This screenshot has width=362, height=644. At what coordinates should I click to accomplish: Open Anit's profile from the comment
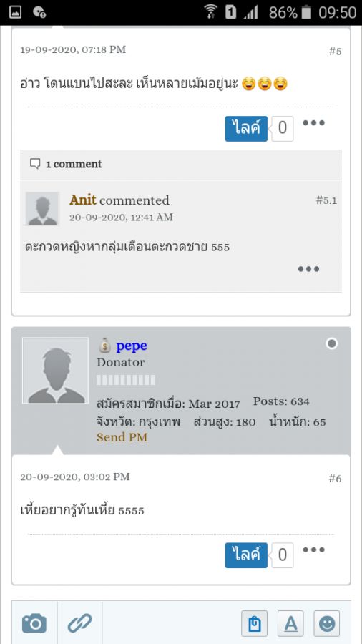point(83,200)
